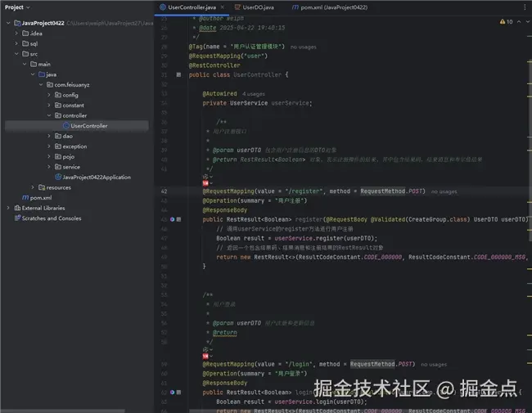Expand the config package

pos(49,95)
